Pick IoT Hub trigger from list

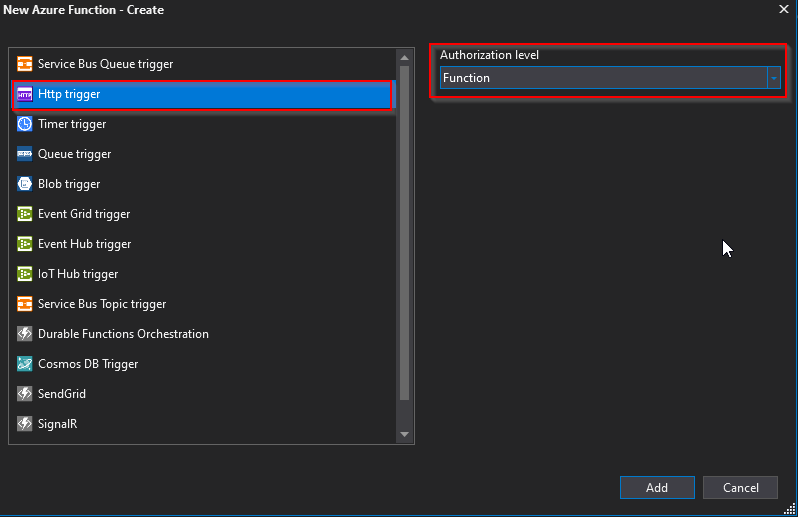coord(203,274)
